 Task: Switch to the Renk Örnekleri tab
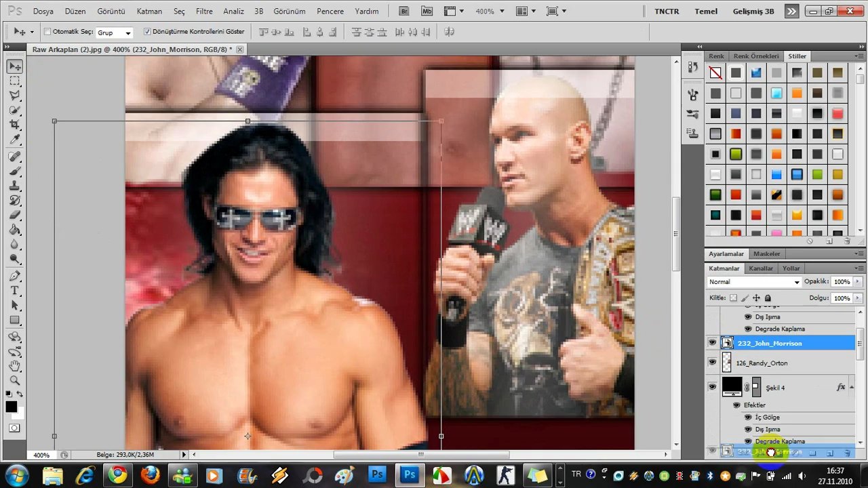tap(756, 56)
